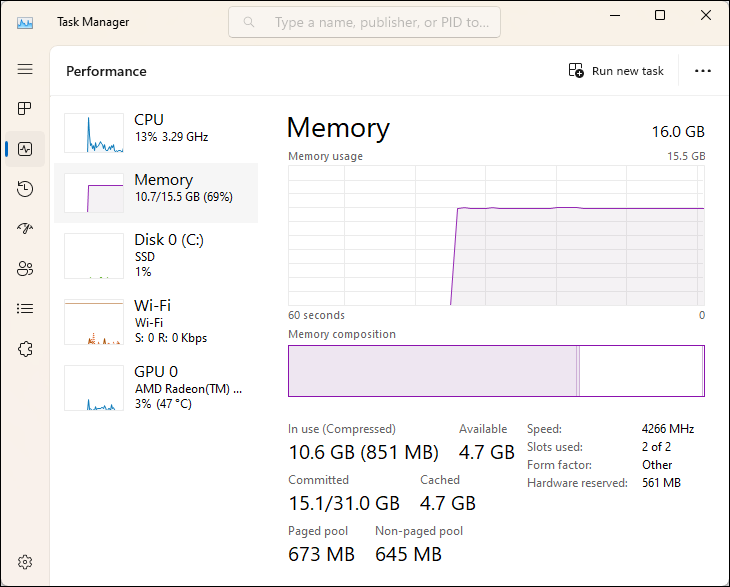Focus the name, publisher, or PID search box
Image resolution: width=730 pixels, height=587 pixels.
coord(365,22)
